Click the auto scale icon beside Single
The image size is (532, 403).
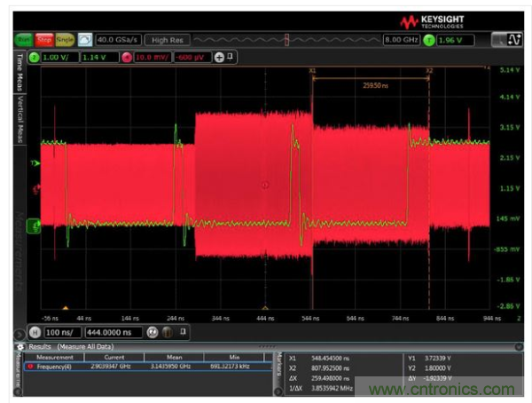point(85,40)
